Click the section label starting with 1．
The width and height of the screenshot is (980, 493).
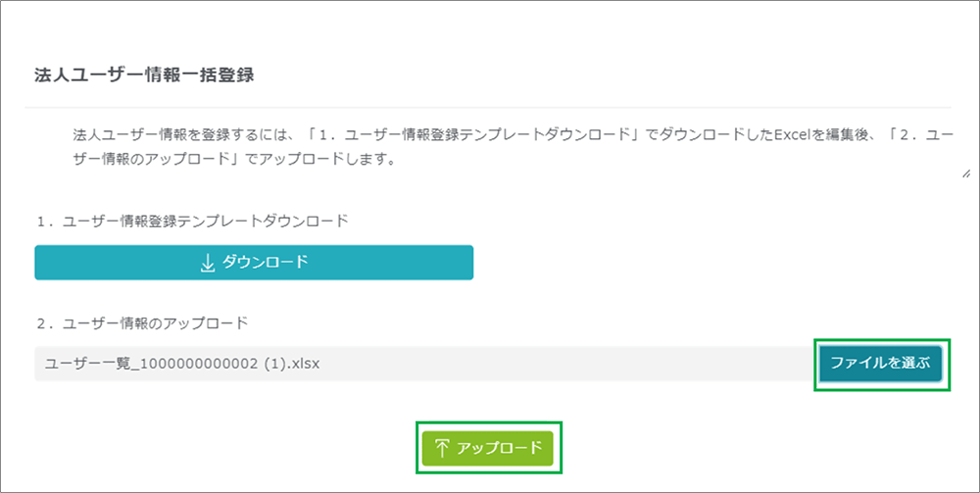point(191,222)
